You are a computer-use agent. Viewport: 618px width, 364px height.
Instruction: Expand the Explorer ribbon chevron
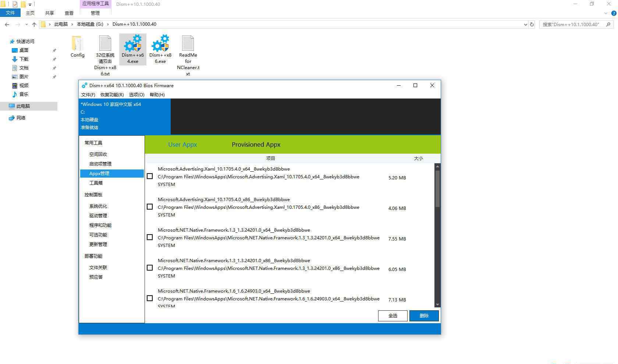(x=606, y=13)
